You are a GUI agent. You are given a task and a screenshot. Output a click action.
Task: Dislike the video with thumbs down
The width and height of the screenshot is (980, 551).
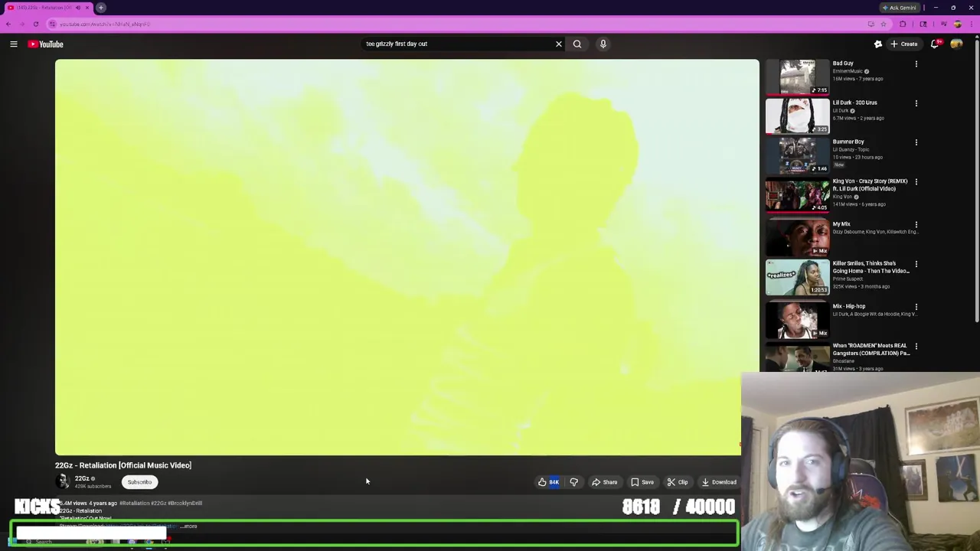(x=573, y=482)
